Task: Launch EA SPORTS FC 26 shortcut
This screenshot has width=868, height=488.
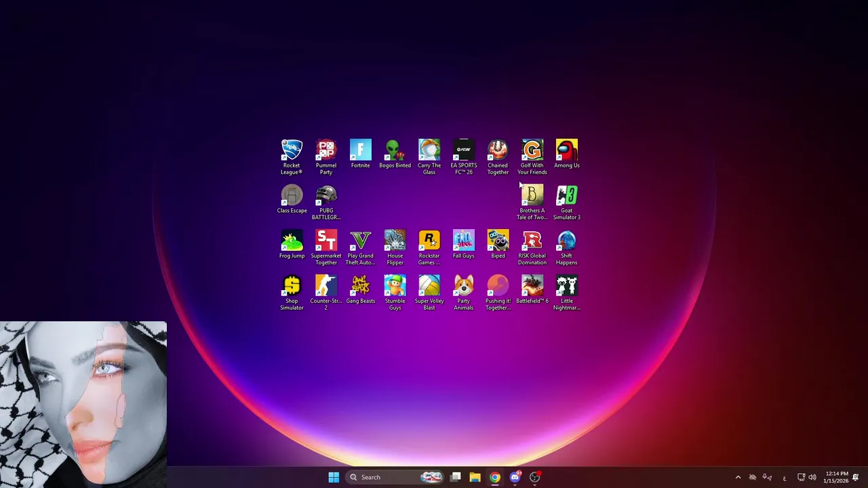Action: [464, 157]
